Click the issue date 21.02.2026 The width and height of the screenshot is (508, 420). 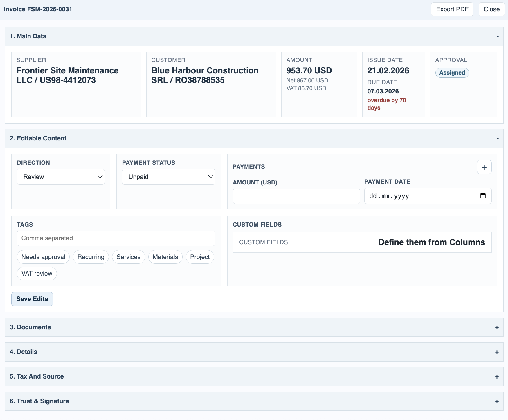tap(388, 70)
